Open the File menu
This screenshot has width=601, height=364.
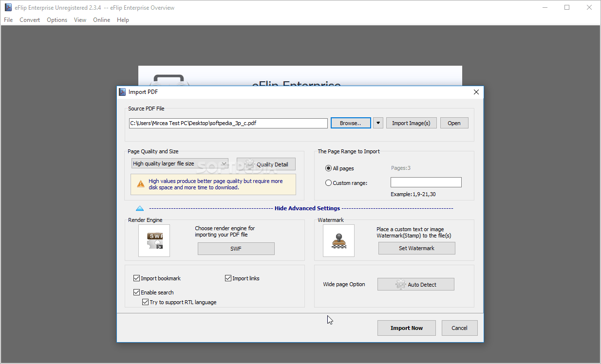[8, 20]
